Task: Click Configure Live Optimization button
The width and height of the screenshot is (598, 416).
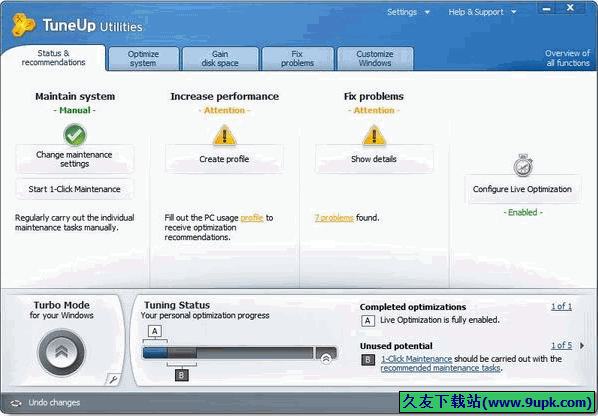Action: (522, 189)
